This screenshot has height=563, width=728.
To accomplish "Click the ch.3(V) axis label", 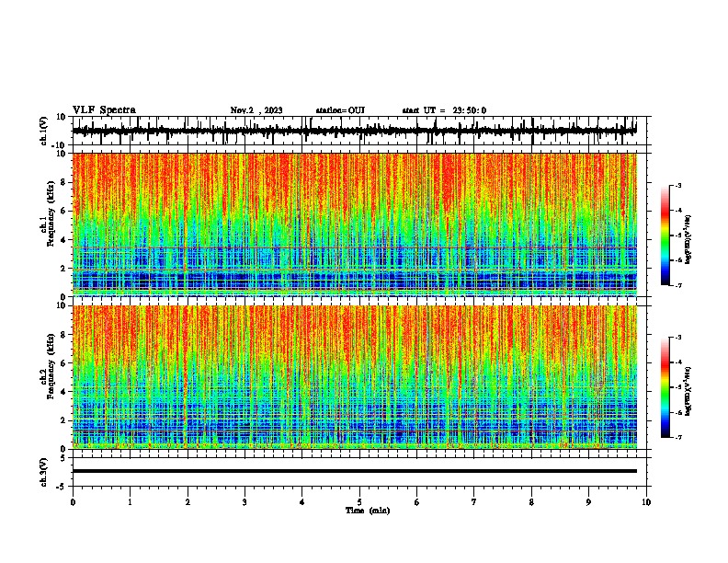I will (44, 472).
